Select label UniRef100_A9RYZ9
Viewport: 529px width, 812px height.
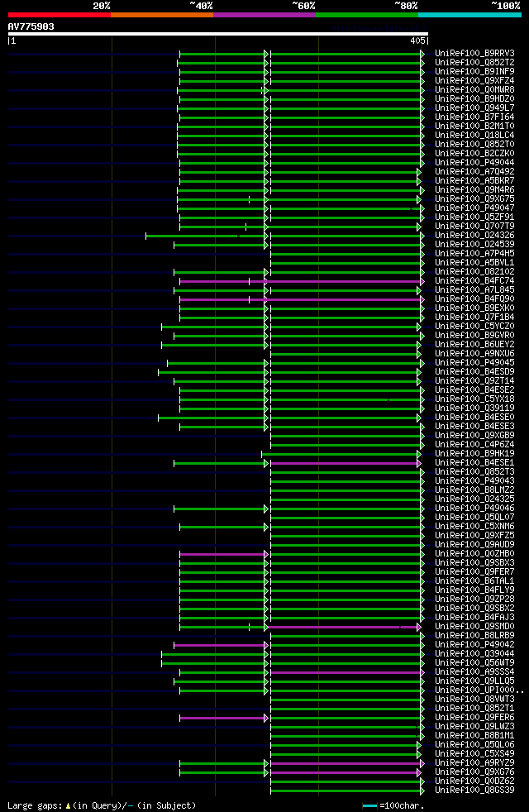[474, 763]
